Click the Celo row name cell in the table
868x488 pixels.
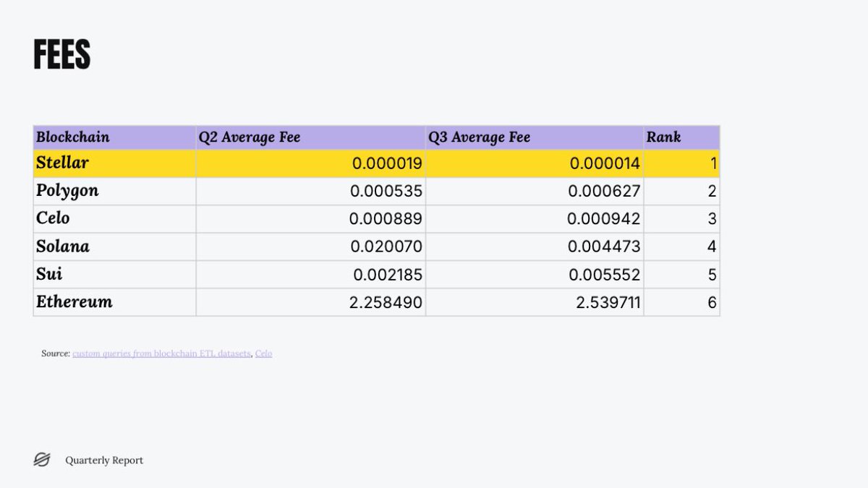click(114, 219)
